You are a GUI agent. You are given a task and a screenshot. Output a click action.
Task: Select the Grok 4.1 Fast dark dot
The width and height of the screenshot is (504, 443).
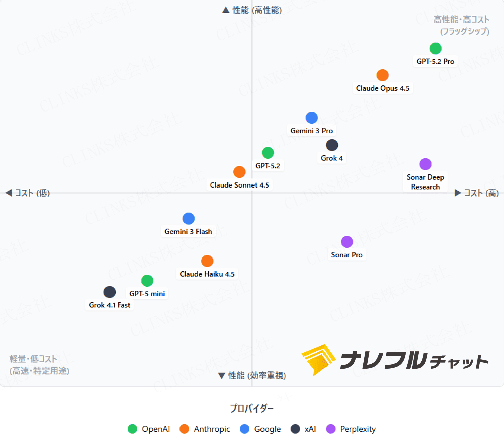point(110,292)
